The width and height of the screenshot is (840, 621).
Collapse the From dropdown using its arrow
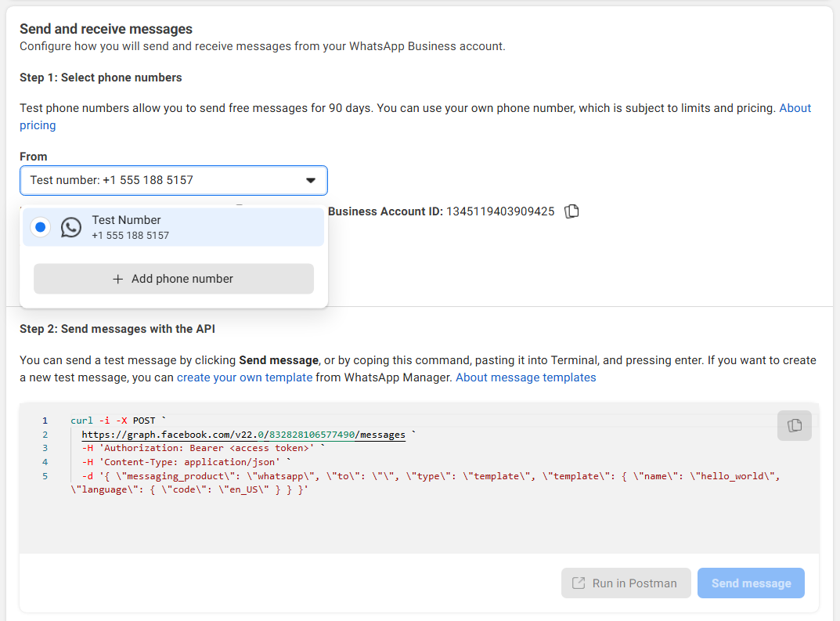311,180
